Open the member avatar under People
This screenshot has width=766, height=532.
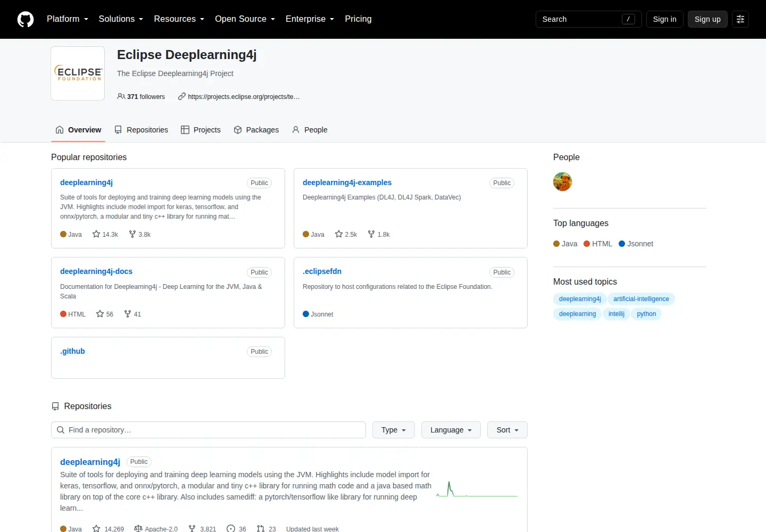tap(562, 182)
